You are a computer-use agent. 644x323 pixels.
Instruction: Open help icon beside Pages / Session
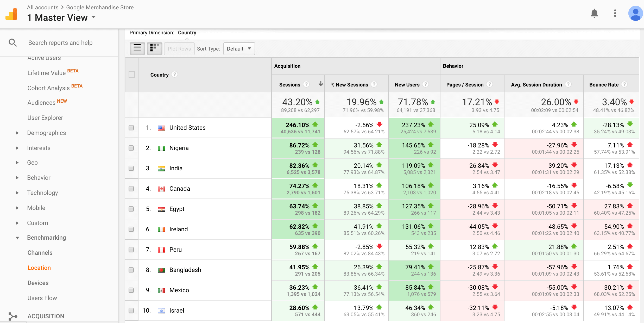[490, 84]
